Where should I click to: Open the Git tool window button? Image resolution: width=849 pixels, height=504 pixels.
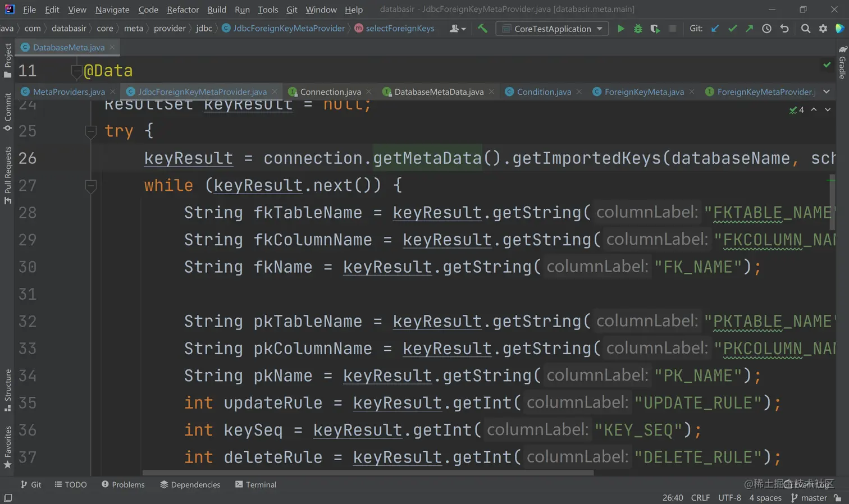(31, 484)
